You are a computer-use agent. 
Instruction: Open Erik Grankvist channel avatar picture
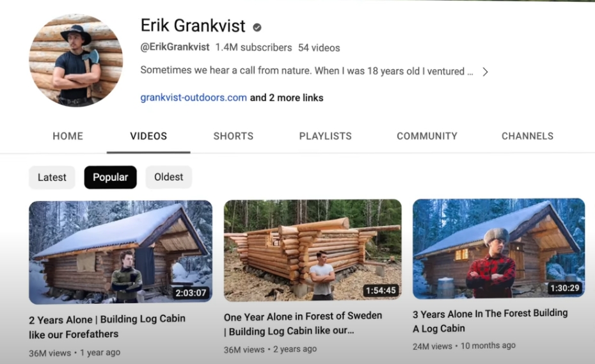click(x=76, y=60)
